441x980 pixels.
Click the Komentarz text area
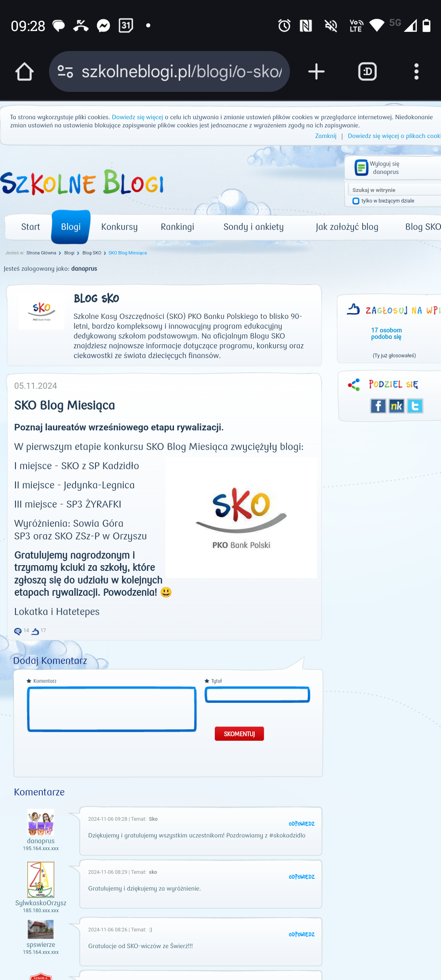[112, 709]
